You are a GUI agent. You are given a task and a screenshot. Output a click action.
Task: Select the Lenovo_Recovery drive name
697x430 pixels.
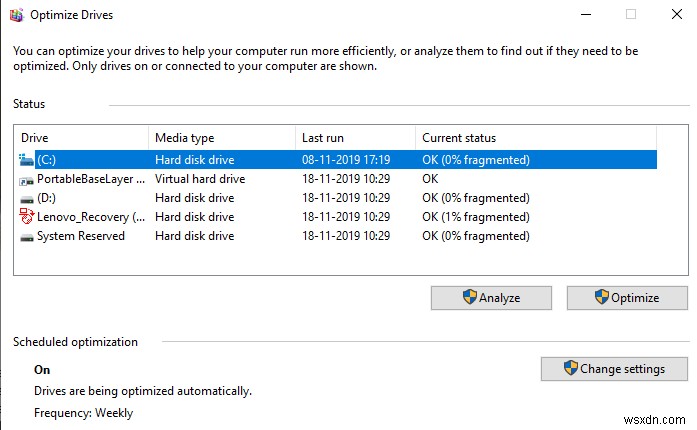coord(91,217)
